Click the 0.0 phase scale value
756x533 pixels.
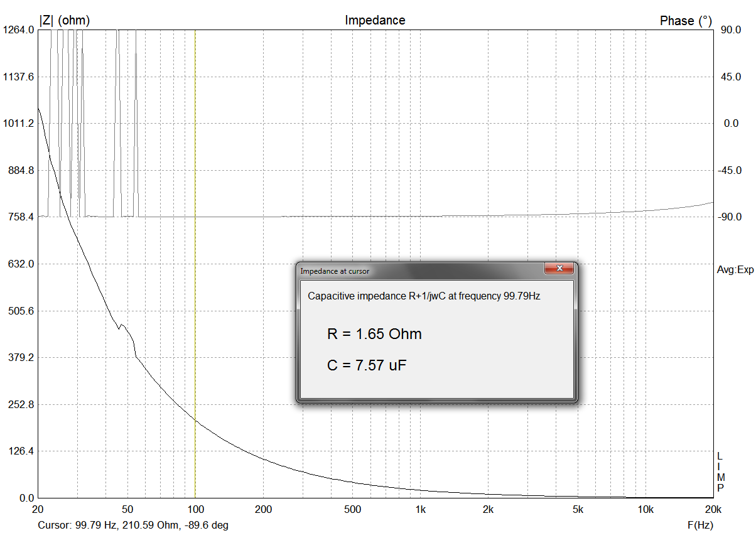click(x=732, y=123)
